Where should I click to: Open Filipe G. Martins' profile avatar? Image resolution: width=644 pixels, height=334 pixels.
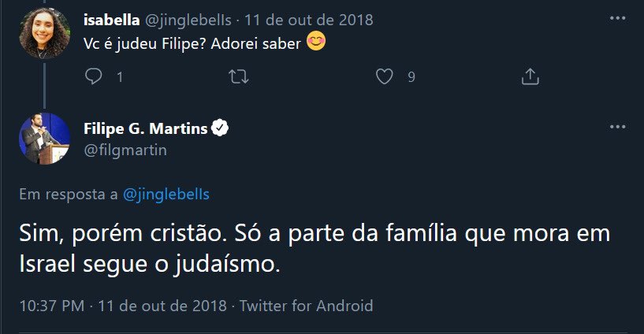[44, 139]
